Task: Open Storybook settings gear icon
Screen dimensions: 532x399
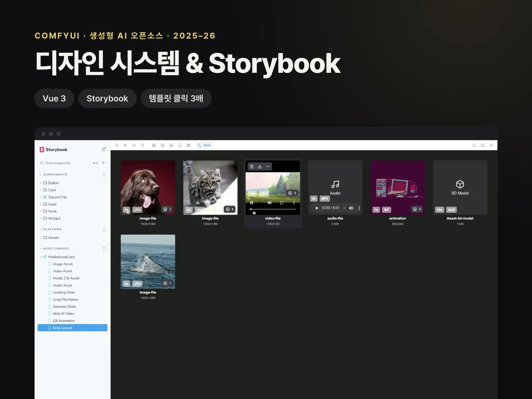Action: (103, 150)
